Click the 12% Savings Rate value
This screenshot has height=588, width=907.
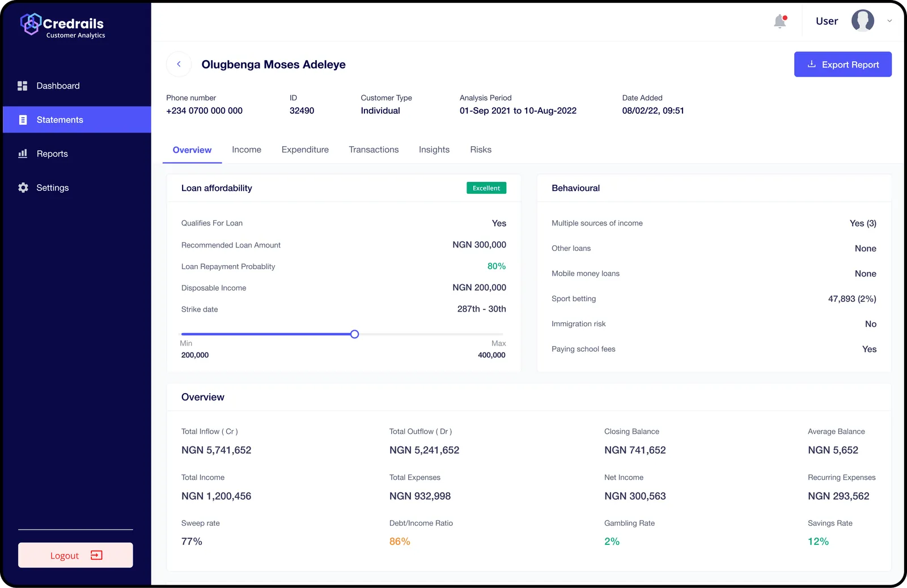pos(818,542)
